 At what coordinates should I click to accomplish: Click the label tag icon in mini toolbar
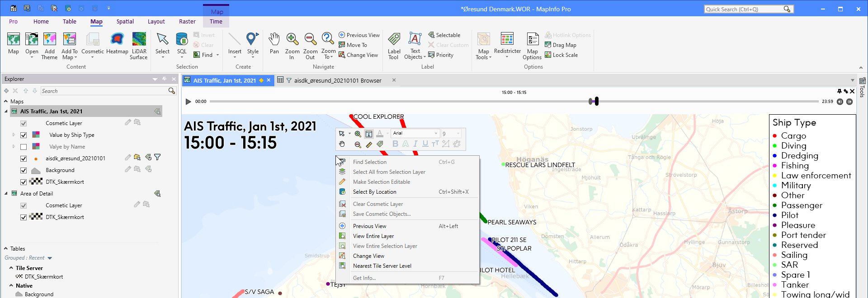click(x=380, y=144)
